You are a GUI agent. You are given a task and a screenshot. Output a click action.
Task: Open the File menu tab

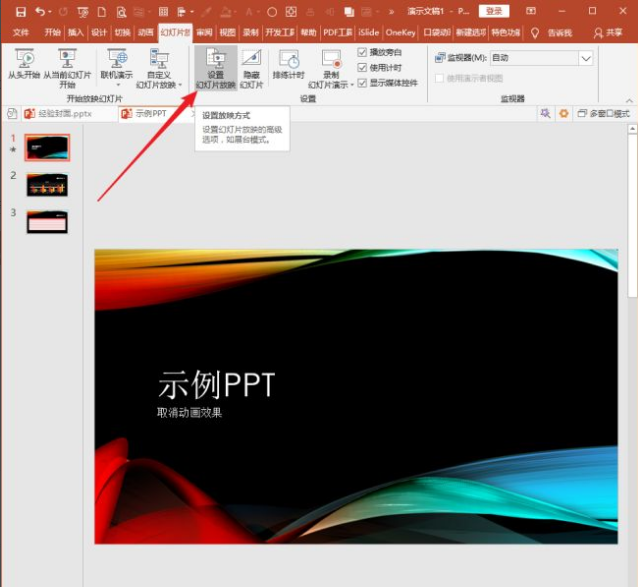21,32
